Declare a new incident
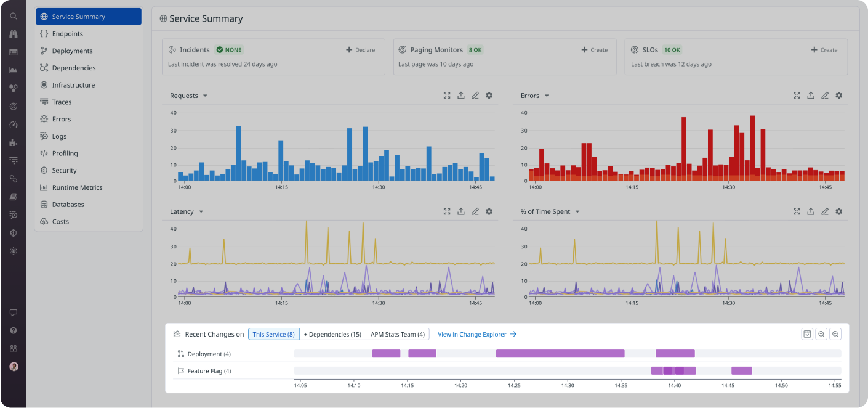Image resolution: width=868 pixels, height=408 pixels. tap(360, 50)
